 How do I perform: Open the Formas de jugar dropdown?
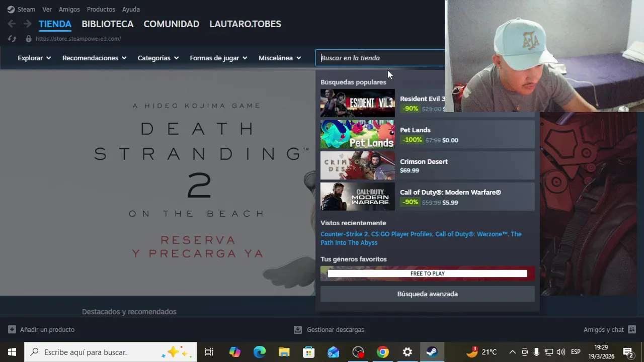[218, 58]
